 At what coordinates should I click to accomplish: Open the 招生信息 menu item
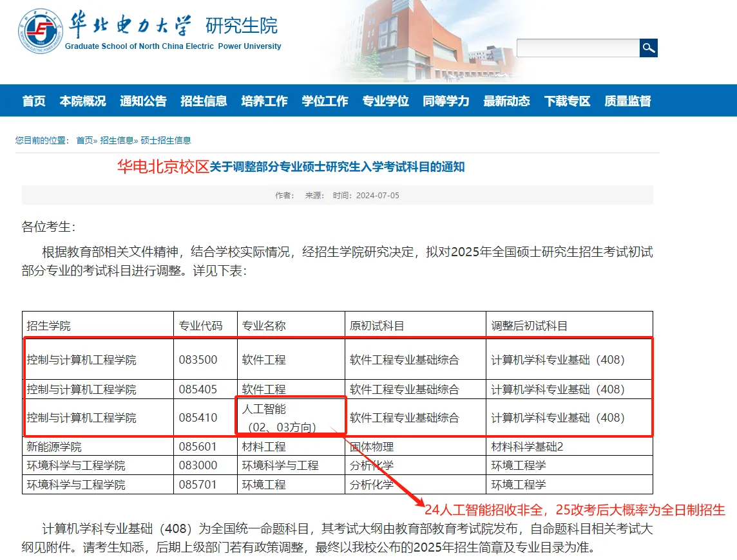coord(204,101)
